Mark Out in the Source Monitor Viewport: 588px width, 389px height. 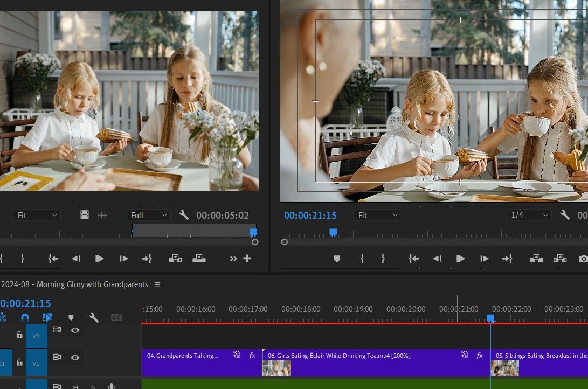coord(23,259)
